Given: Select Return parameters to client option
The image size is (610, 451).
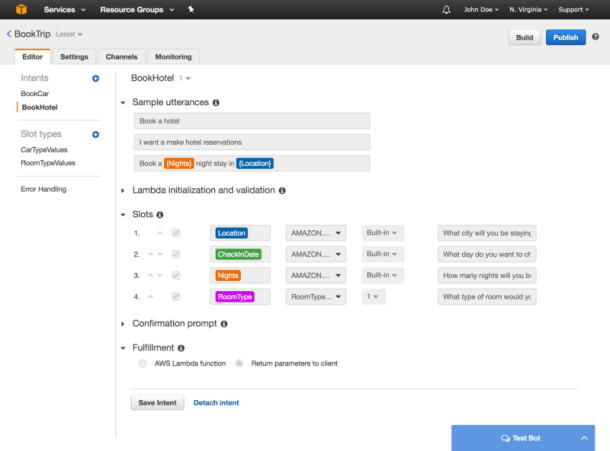Looking at the screenshot, I should pos(239,363).
